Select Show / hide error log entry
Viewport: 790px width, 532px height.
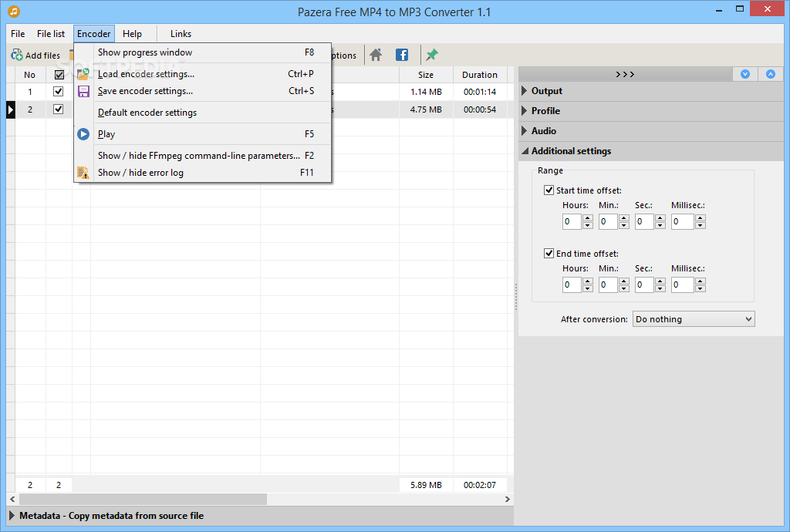coord(203,173)
